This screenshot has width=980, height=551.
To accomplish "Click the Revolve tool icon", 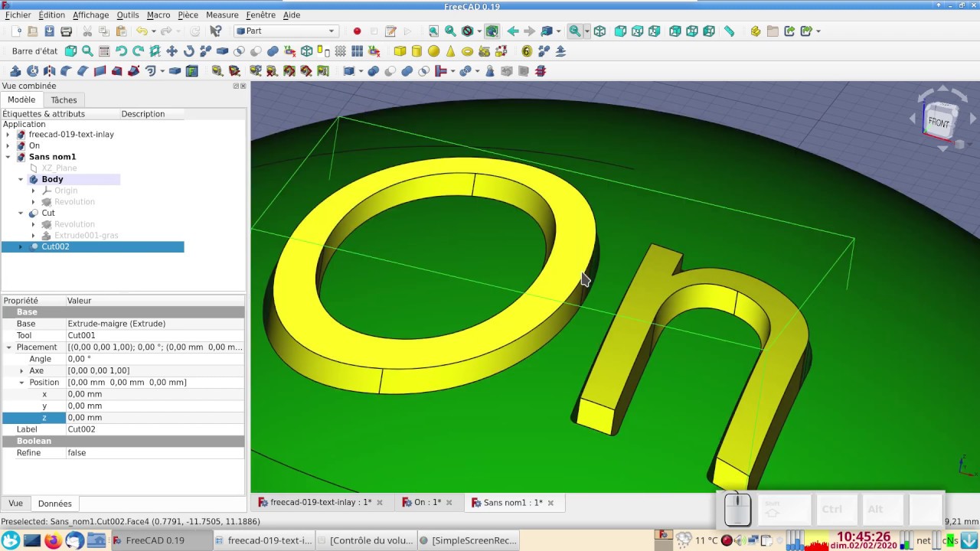I will pos(32,71).
